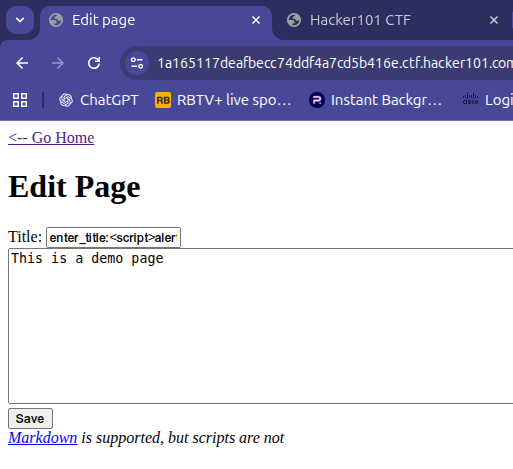Open the Cisco Login bookmark
The image size is (513, 469).
click(487, 100)
